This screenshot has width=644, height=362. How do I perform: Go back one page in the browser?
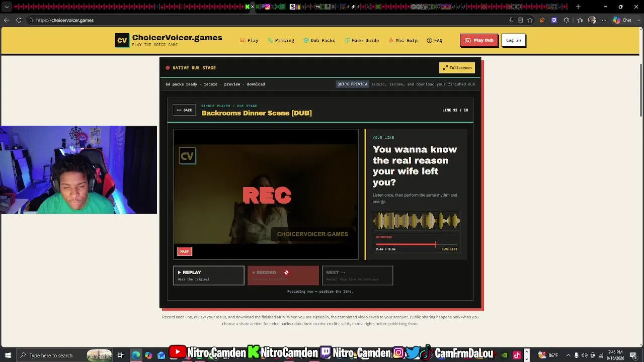coord(7,20)
